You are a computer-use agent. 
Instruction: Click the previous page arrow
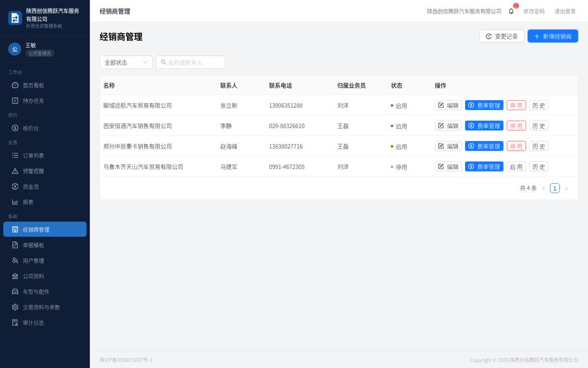[543, 188]
